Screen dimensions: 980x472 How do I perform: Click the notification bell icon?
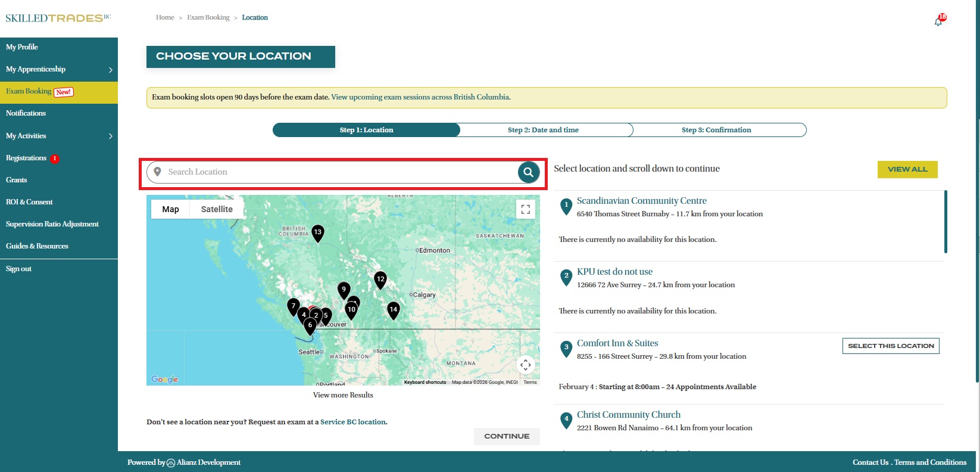938,21
